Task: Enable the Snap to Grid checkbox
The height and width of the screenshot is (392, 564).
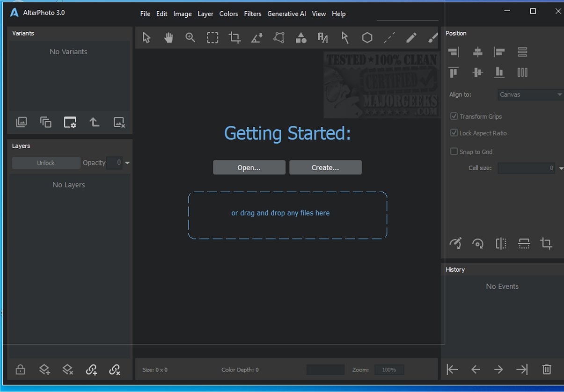Action: coord(454,152)
